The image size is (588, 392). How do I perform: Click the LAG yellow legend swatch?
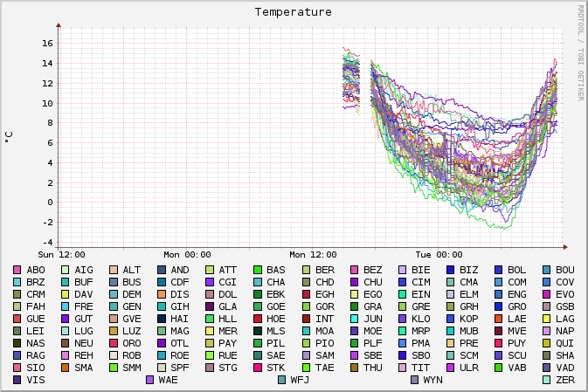546,319
